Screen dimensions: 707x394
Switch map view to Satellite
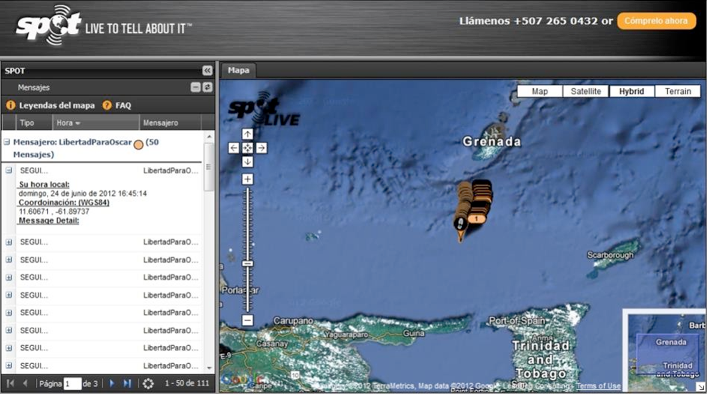tap(586, 92)
